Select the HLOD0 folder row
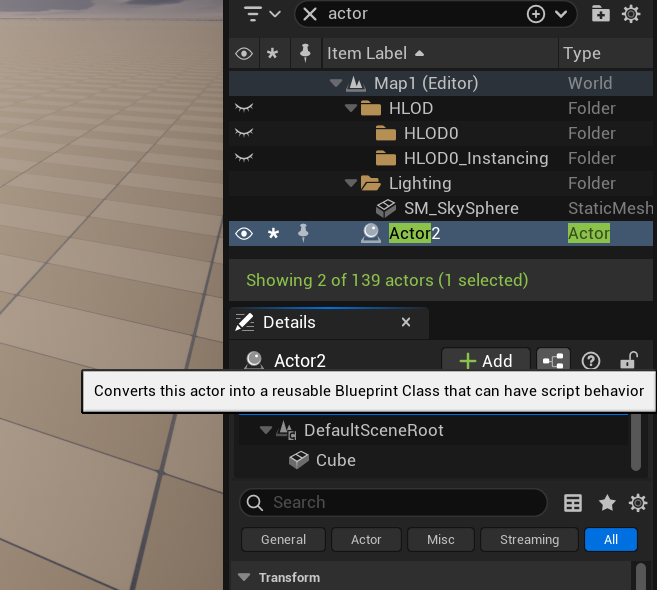The height and width of the screenshot is (590, 657). [x=441, y=133]
